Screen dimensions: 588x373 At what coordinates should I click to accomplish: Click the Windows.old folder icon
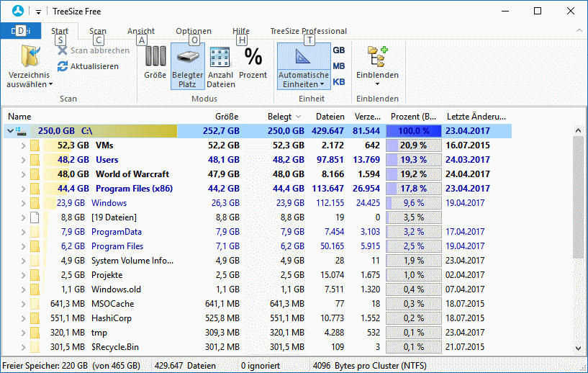[x=35, y=289]
